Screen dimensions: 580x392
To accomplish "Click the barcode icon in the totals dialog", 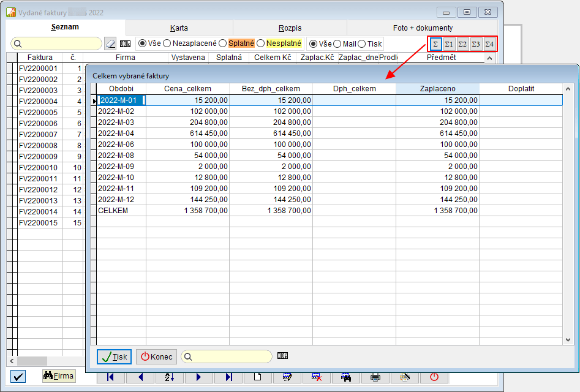I will coord(282,356).
